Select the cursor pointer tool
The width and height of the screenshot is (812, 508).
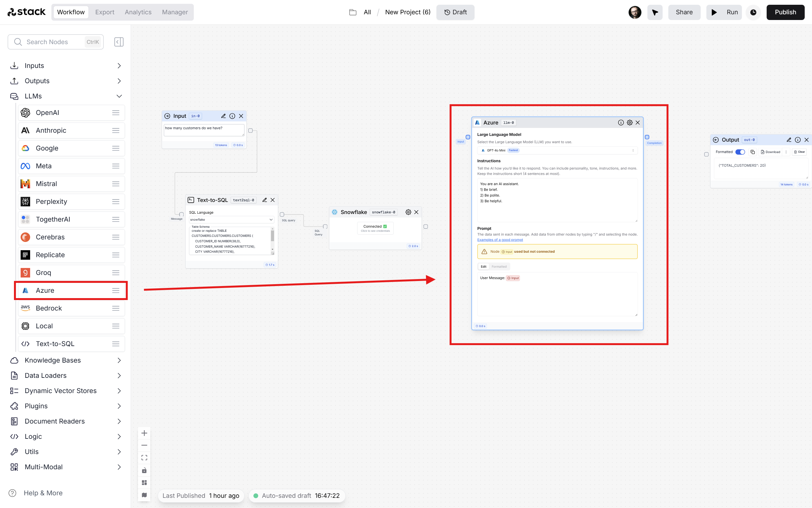point(655,12)
